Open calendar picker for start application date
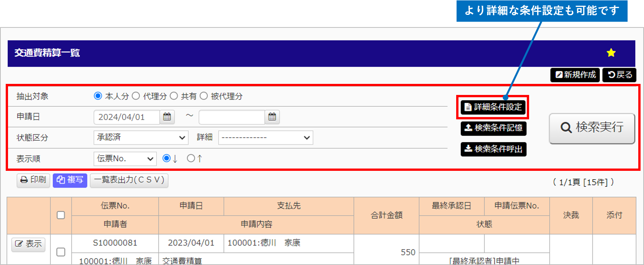Image resolution: width=644 pixels, height=265 pixels. point(167,117)
